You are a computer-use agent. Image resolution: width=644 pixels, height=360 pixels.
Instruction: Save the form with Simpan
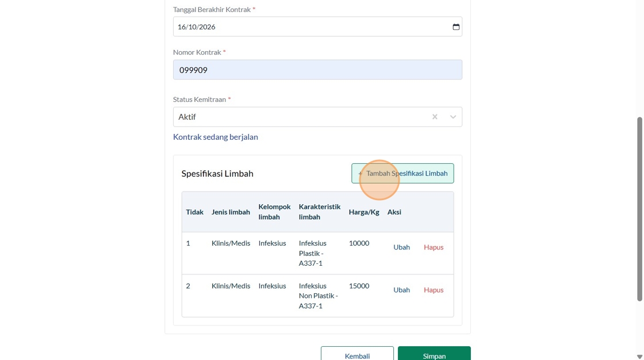pos(434,354)
